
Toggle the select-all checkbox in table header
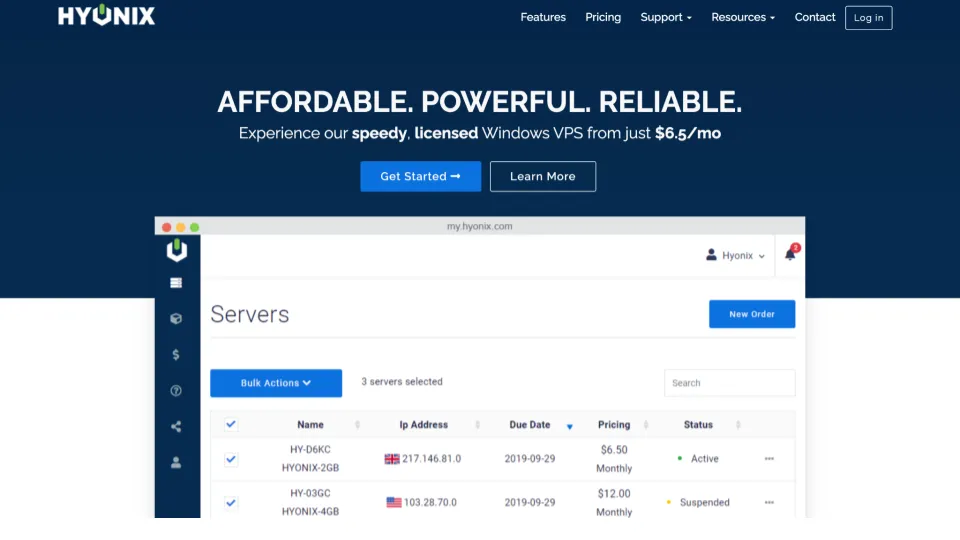tap(231, 424)
